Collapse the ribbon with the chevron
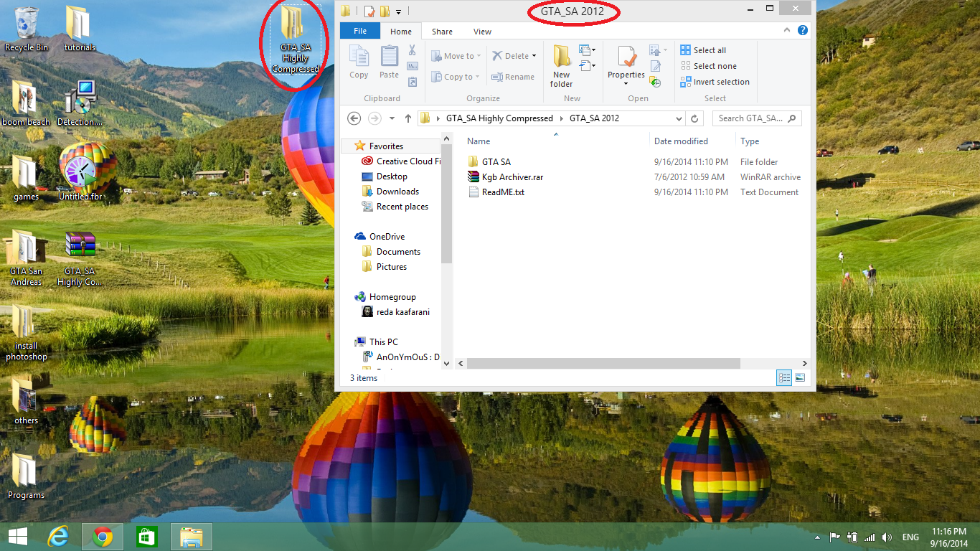Screen dimensions: 980x551 (x=788, y=31)
